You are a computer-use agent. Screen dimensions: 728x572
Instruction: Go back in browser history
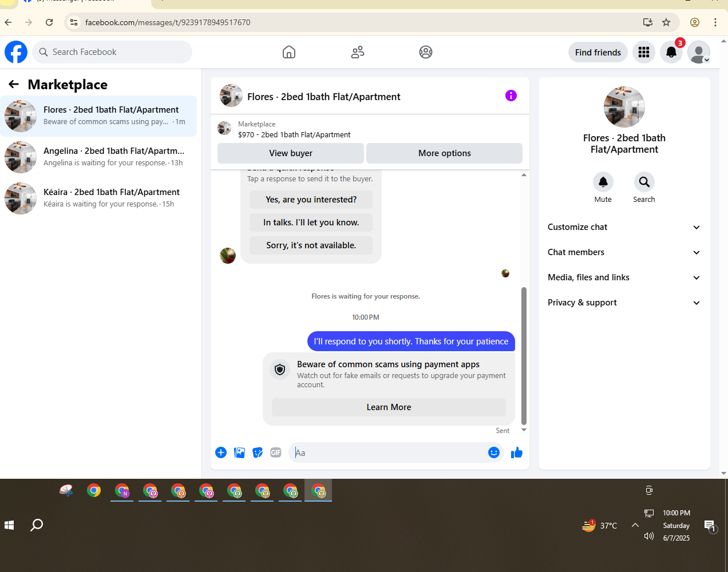pos(8,22)
